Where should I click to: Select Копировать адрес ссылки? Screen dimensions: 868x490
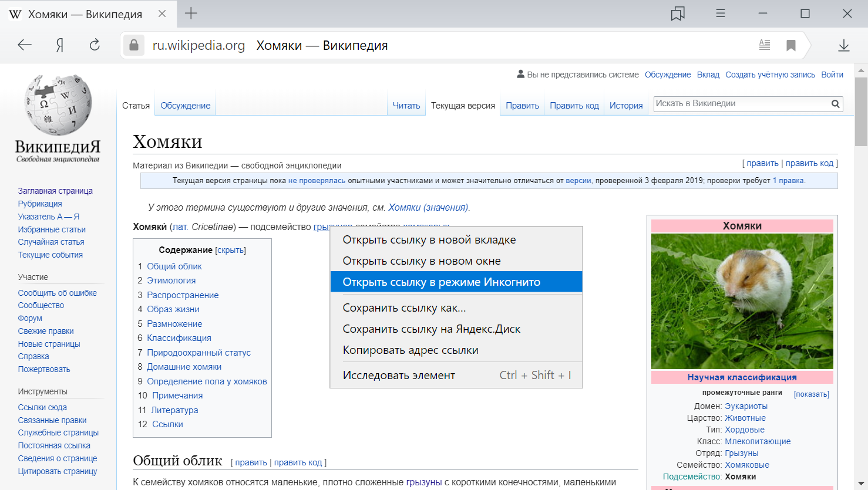(x=456, y=350)
